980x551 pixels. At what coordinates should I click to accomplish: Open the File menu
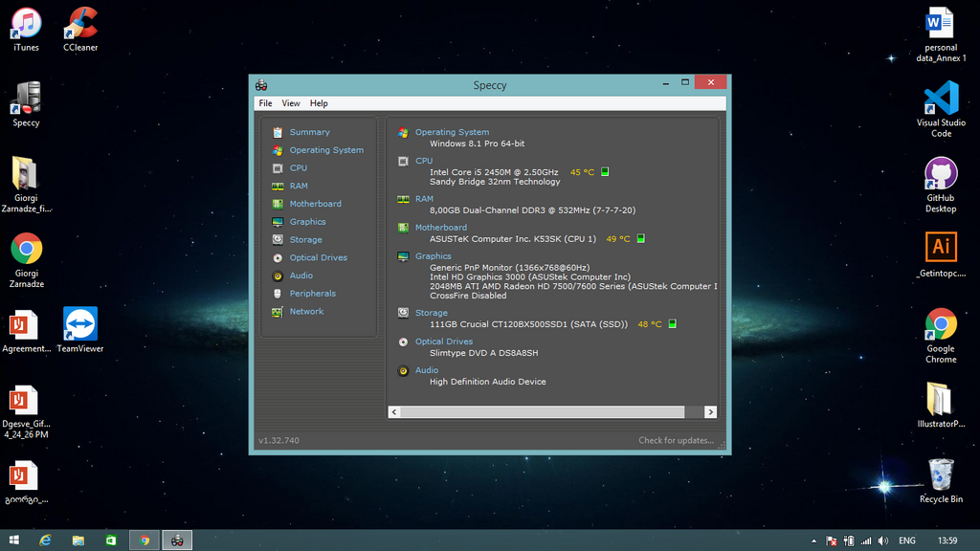[265, 103]
